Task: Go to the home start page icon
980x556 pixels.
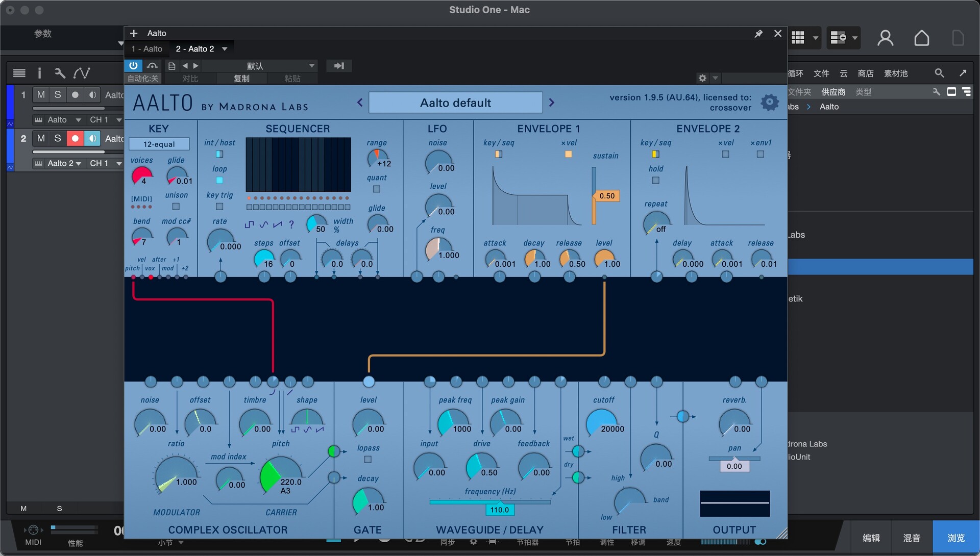Action: click(x=922, y=38)
